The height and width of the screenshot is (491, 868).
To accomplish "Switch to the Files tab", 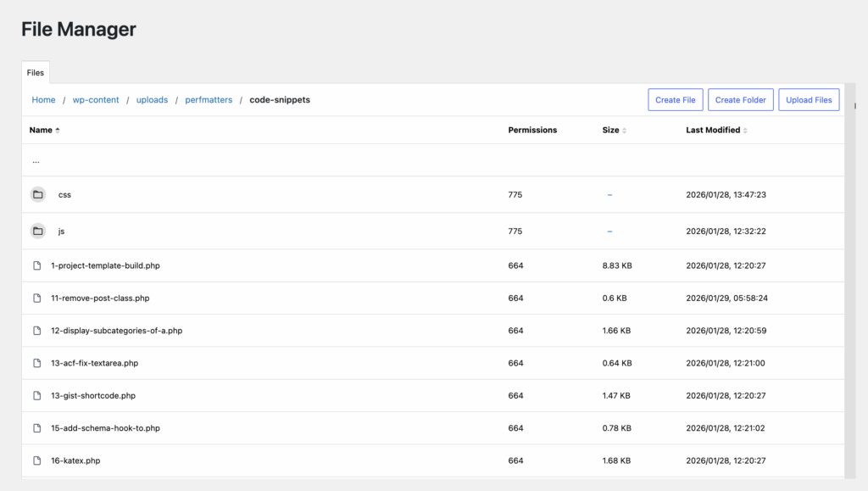I will [35, 72].
